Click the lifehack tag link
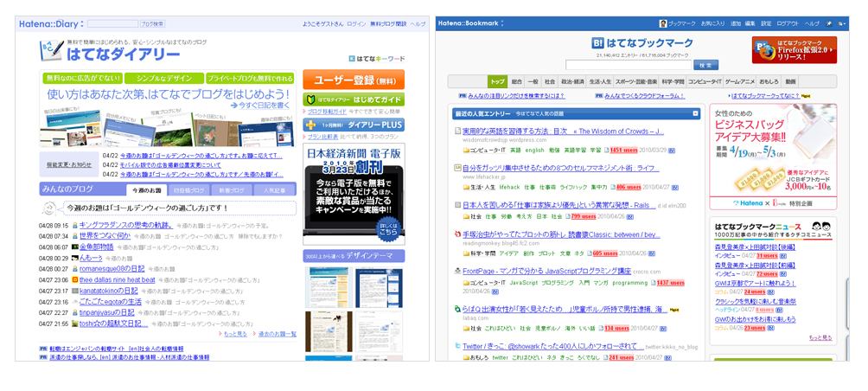The image size is (868, 391). pos(509,187)
